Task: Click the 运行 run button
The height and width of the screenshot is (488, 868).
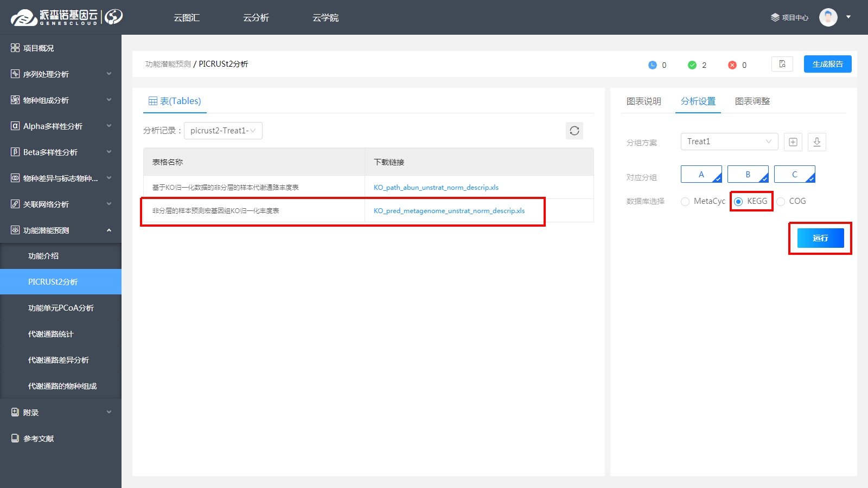Action: coord(821,238)
